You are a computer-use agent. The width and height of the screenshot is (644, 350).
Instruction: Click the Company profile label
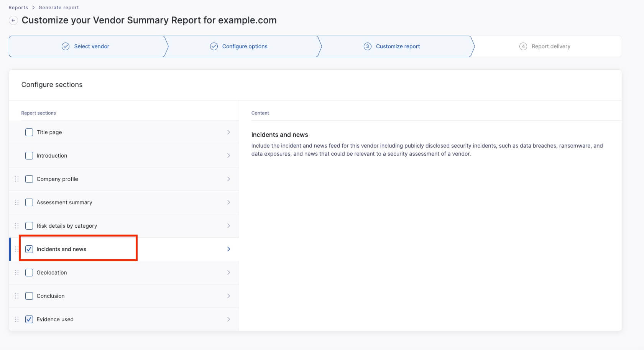(57, 179)
